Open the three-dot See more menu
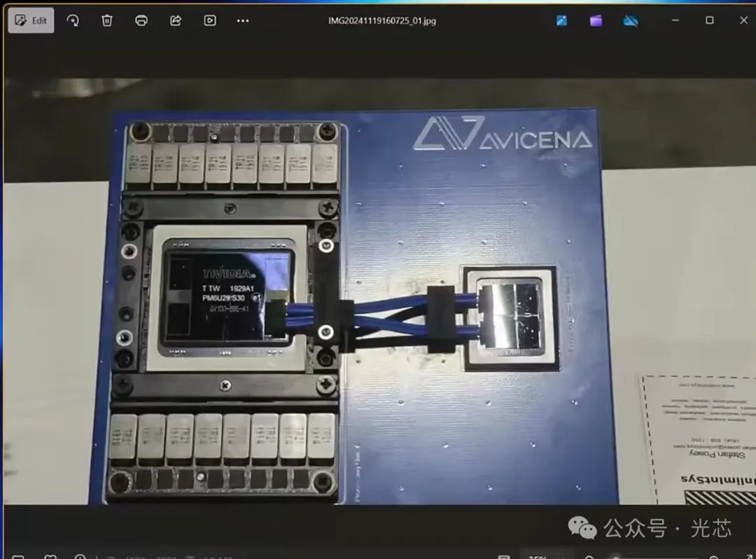756x559 pixels. pos(243,21)
